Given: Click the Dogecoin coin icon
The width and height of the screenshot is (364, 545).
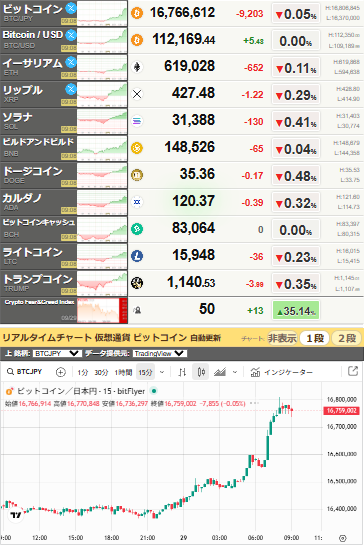Looking at the screenshot, I should 137,175.
